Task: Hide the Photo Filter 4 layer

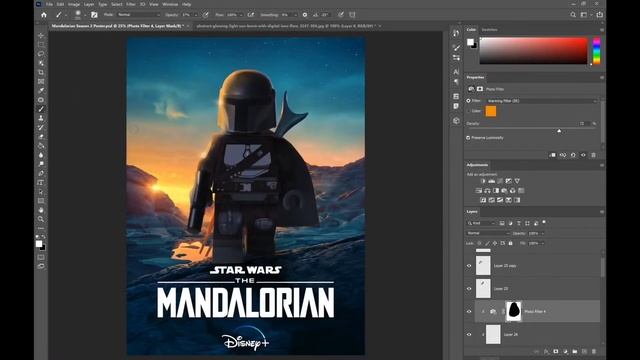Action: pos(469,311)
